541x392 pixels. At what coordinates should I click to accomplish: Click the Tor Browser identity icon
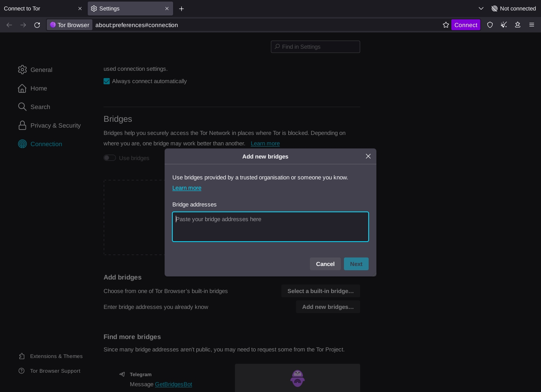pos(70,25)
